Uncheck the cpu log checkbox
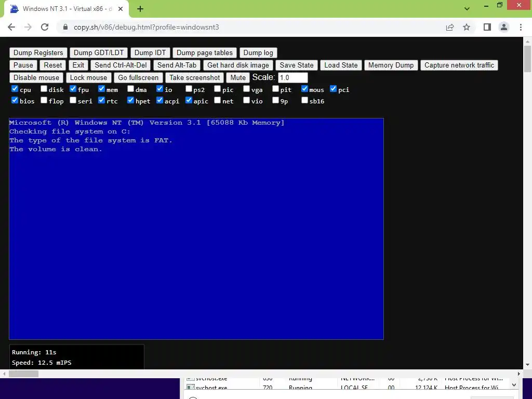532x399 pixels. [x=15, y=89]
